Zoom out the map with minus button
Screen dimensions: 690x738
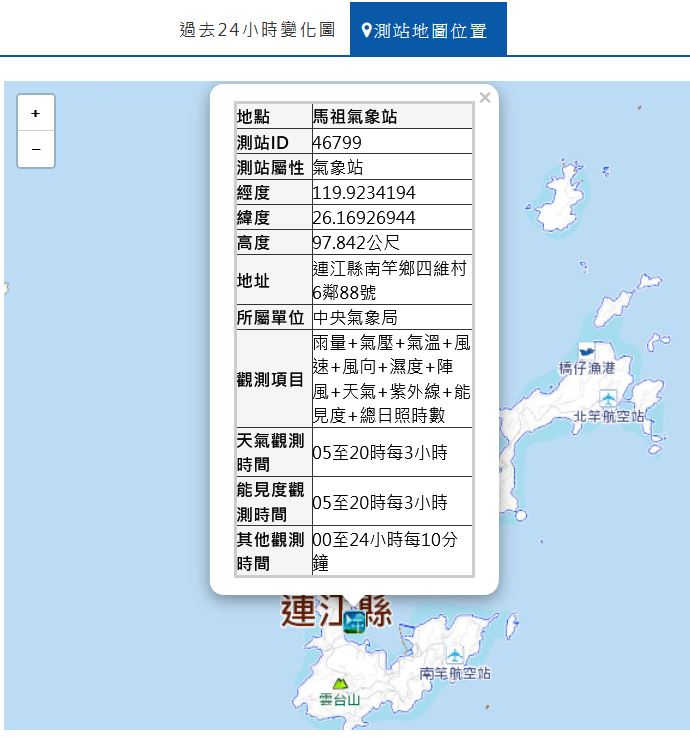(x=36, y=149)
